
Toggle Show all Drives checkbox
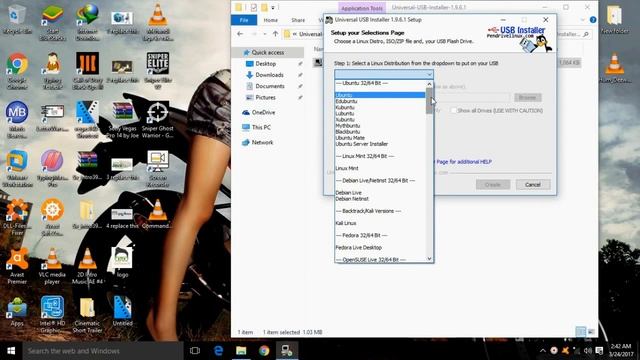coord(453,111)
